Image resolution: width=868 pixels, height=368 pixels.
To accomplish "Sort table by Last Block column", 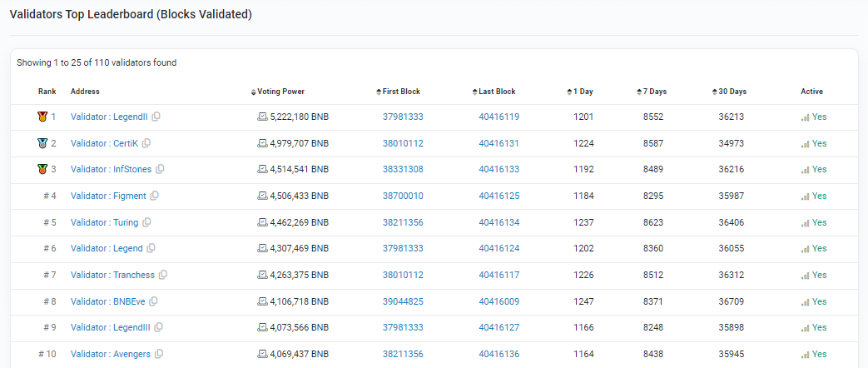I will click(x=496, y=92).
